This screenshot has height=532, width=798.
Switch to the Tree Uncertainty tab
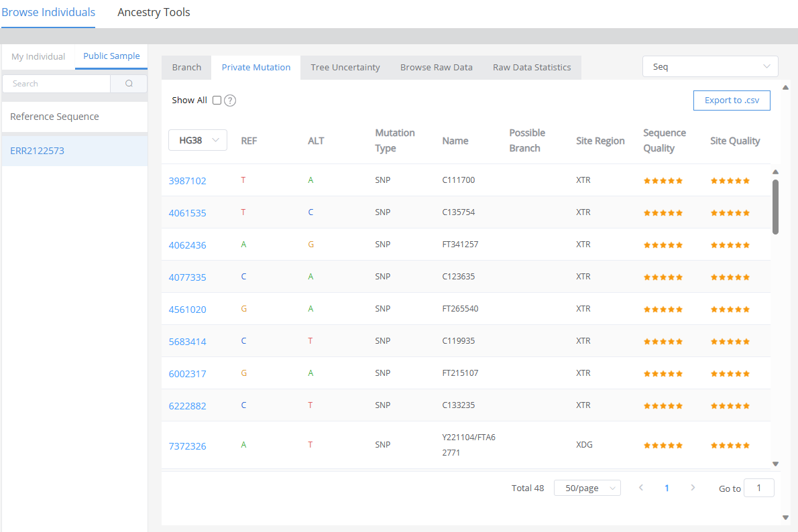[345, 67]
